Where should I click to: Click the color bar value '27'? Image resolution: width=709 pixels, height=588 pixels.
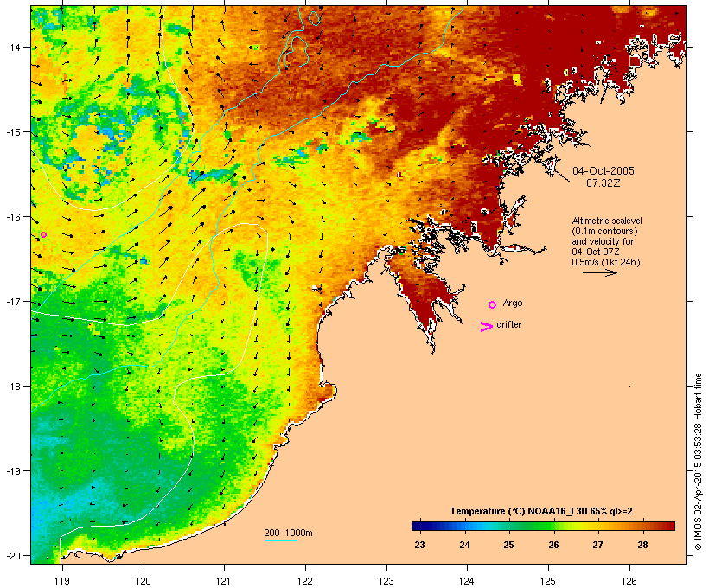(597, 545)
